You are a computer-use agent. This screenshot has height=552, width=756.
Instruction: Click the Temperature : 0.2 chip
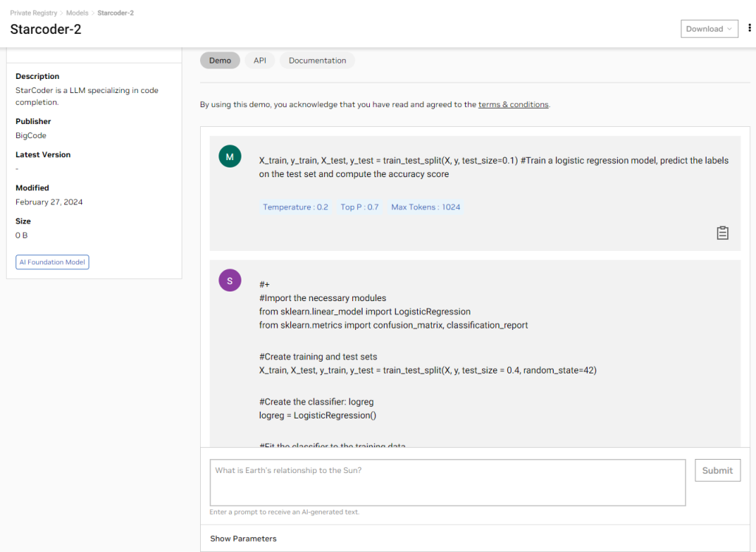295,207
